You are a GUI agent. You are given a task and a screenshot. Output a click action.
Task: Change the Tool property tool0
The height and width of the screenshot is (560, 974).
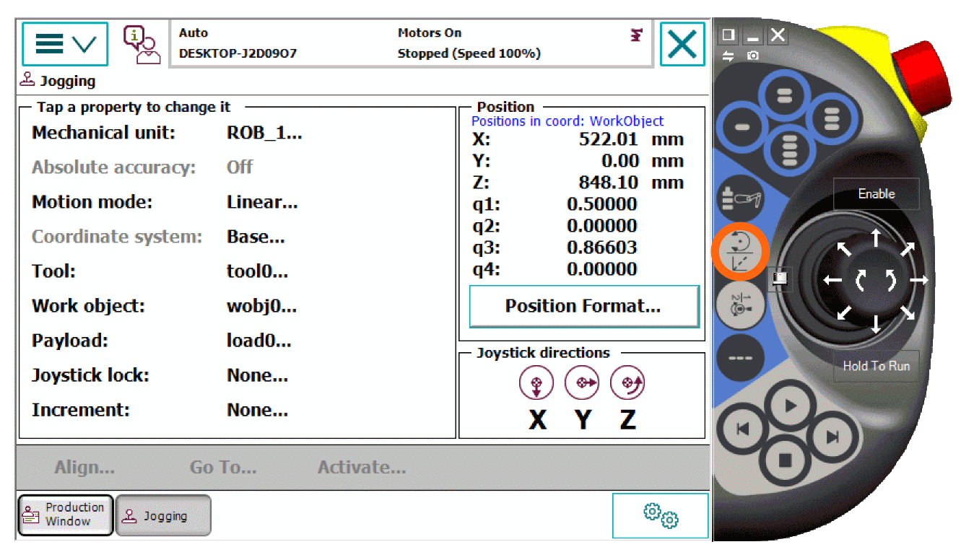tap(257, 272)
